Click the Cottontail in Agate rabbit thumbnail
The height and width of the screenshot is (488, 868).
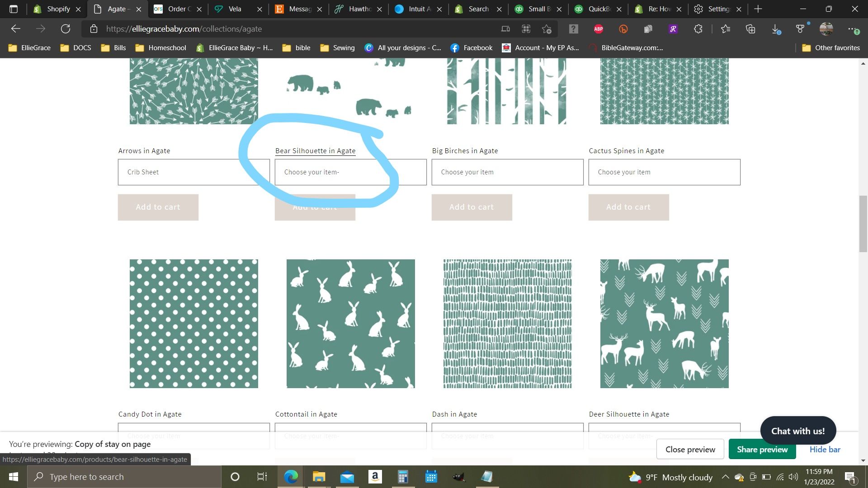click(x=350, y=324)
